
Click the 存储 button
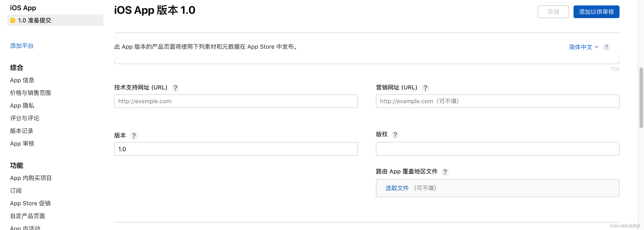point(553,12)
